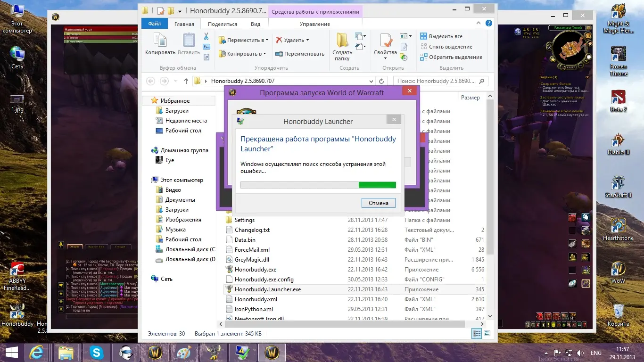Switch to the Вид ribbon tab
The width and height of the screenshot is (644, 362).
(256, 24)
